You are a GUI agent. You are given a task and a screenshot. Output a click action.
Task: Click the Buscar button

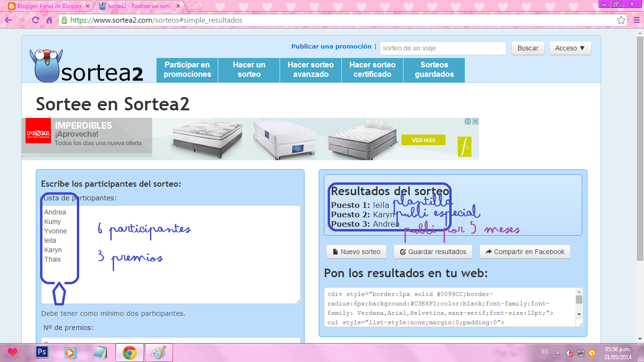coord(528,48)
